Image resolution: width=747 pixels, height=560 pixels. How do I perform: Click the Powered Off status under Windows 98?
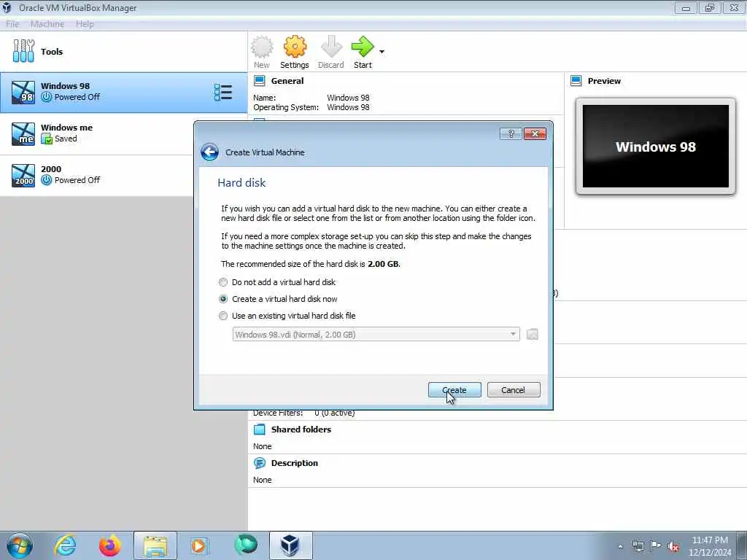[x=77, y=97]
